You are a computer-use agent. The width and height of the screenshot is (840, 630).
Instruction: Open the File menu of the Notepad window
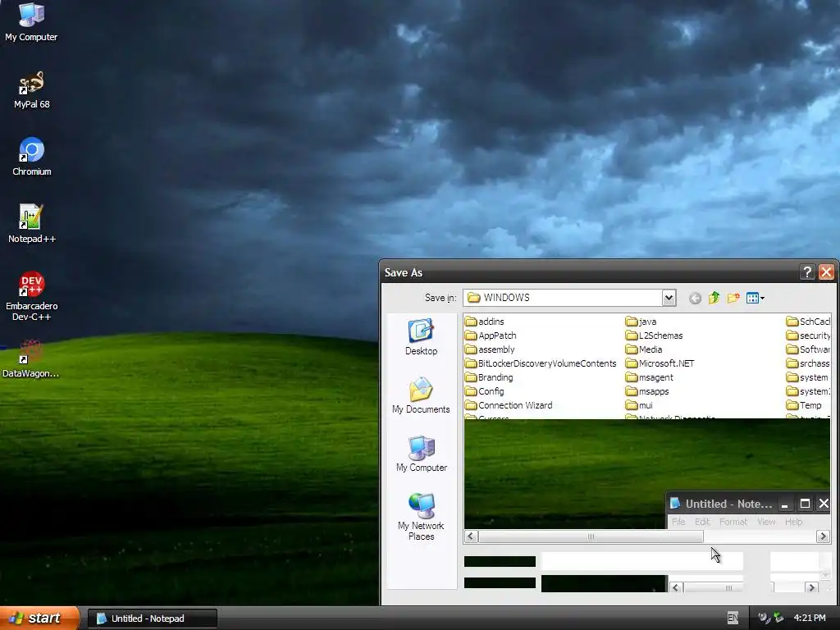point(678,521)
